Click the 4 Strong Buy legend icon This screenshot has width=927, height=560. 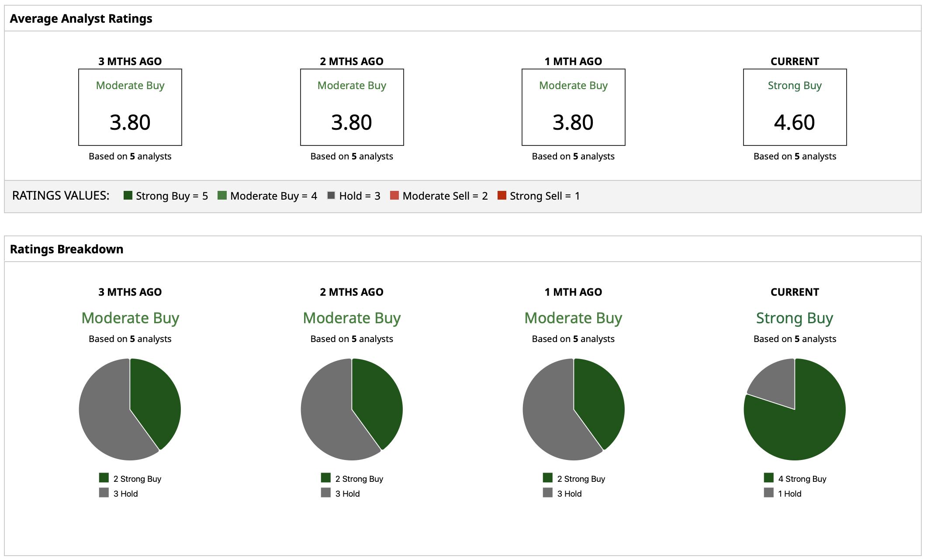click(x=769, y=477)
